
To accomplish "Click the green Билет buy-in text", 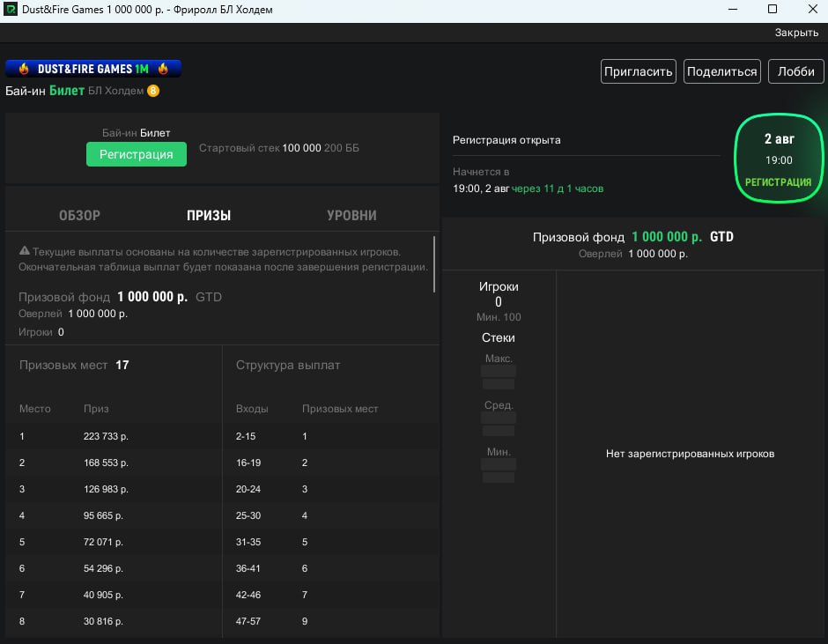I will [x=67, y=91].
